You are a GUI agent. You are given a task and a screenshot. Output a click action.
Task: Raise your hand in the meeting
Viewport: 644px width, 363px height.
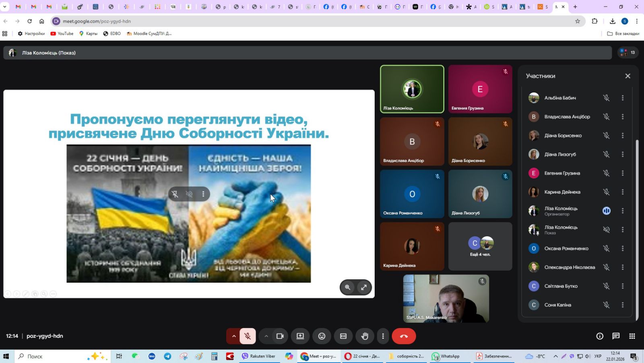pyautogui.click(x=365, y=336)
